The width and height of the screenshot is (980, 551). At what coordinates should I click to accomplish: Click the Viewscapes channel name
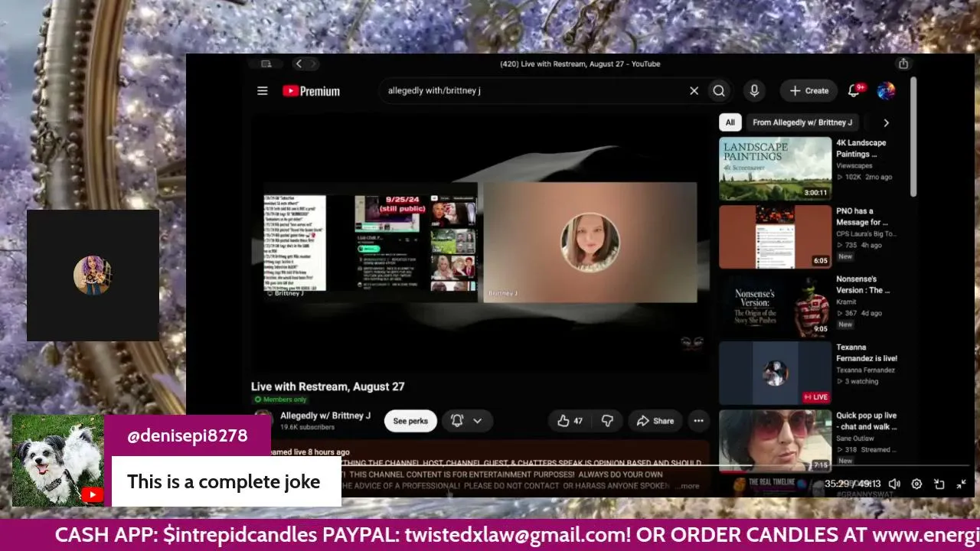click(x=854, y=165)
